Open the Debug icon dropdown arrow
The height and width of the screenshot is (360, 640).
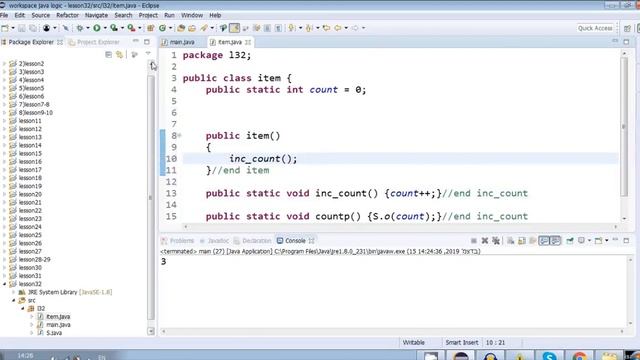pos(87,28)
